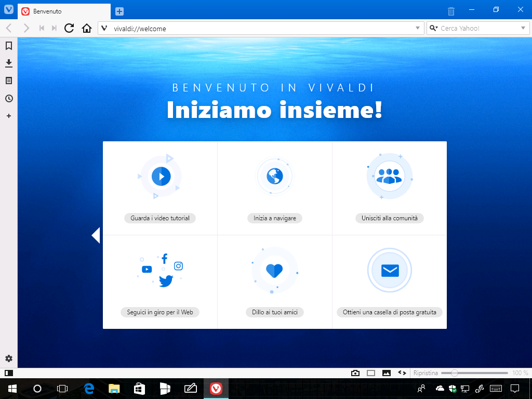Open the search engine selector magnifier
532x399 pixels.
pos(433,28)
